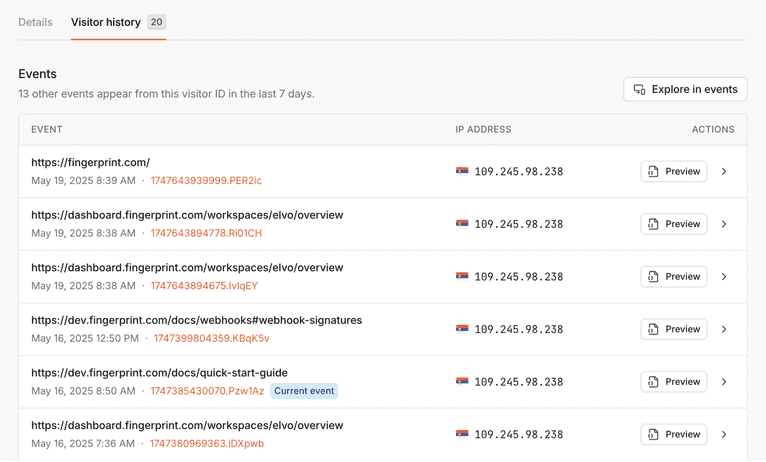The width and height of the screenshot is (766, 462).
Task: Click the flag icon in the first event row
Action: pyautogui.click(x=462, y=171)
